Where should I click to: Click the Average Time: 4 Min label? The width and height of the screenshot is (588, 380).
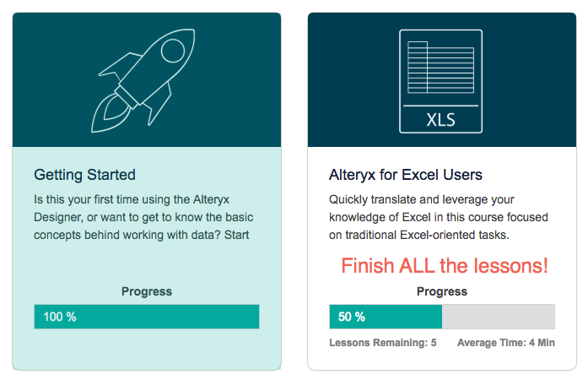click(505, 344)
